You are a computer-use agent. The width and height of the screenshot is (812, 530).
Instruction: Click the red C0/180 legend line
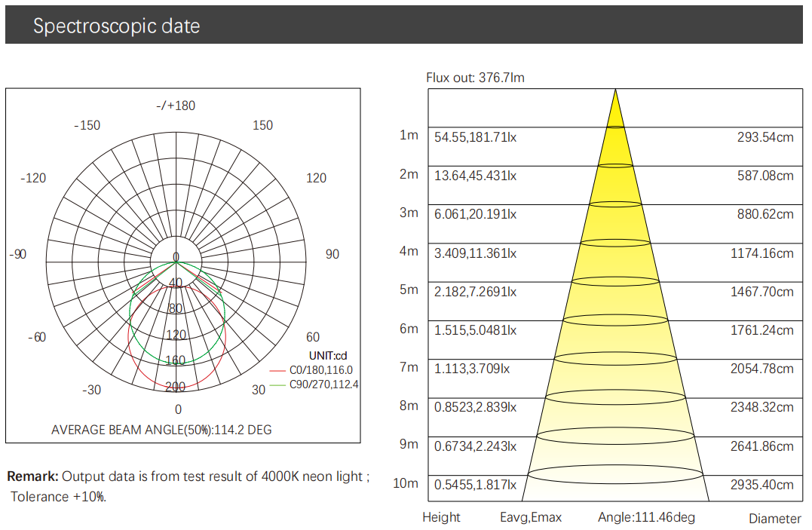click(278, 370)
